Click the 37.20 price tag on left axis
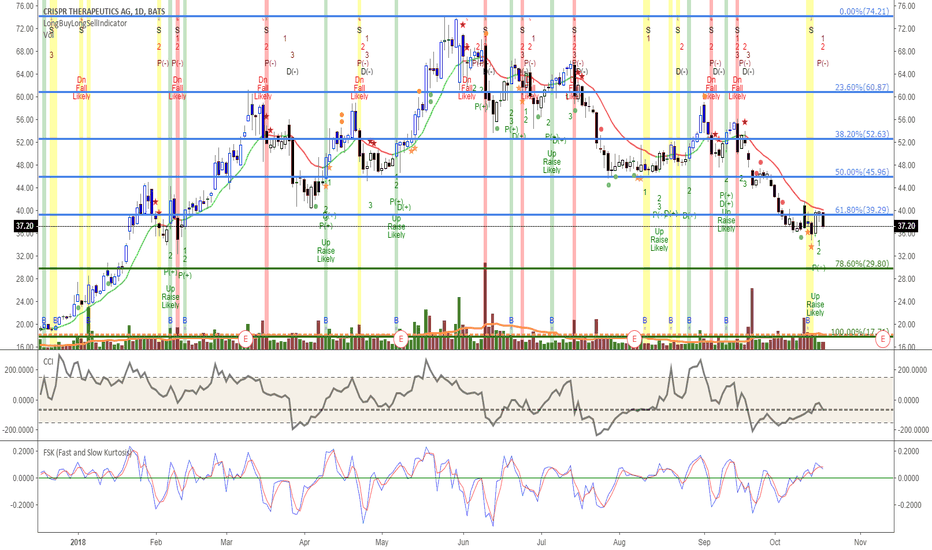932x550 pixels. 24,226
